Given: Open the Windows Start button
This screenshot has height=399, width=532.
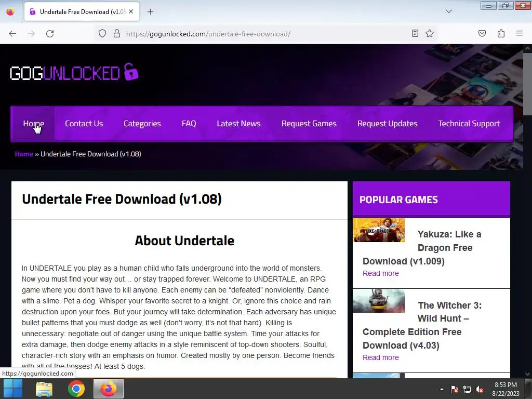Looking at the screenshot, I should coord(13,389).
